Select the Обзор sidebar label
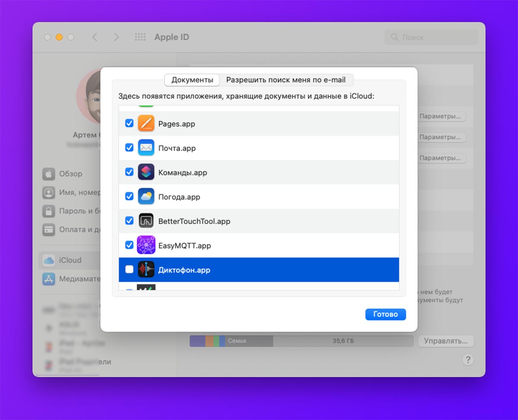The width and height of the screenshot is (518, 420). coord(70,174)
